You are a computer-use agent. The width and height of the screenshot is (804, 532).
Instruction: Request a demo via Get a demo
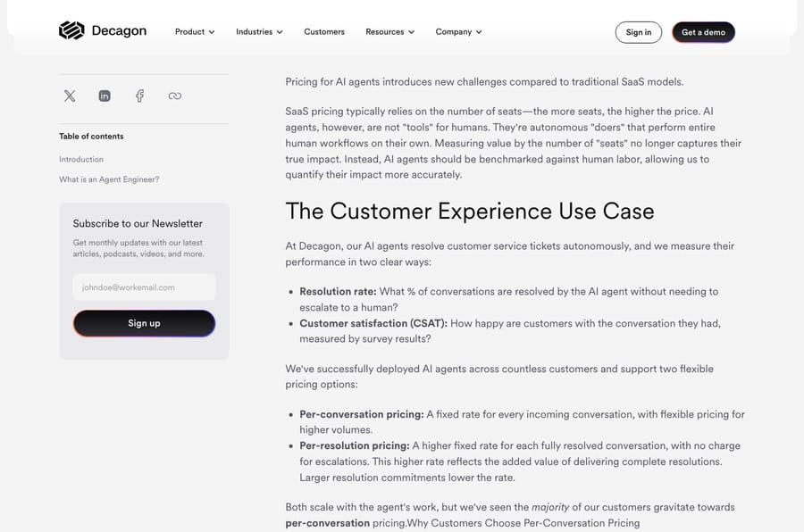pos(704,32)
